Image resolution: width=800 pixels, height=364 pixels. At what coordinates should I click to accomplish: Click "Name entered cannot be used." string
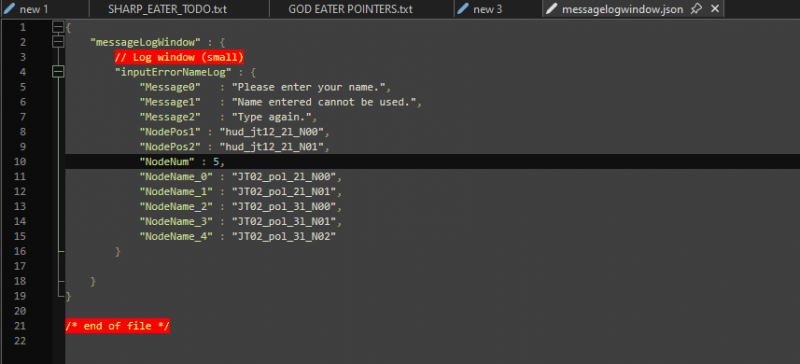(x=323, y=102)
